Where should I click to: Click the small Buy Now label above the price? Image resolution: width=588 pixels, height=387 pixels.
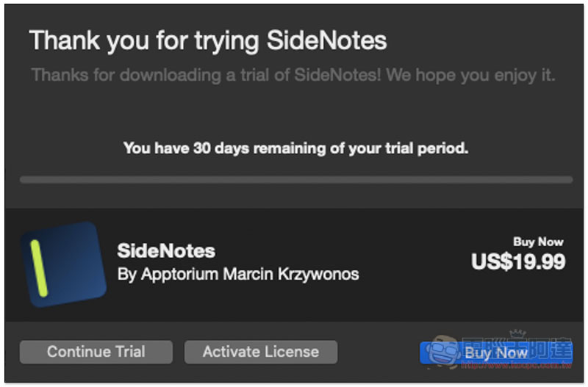538,242
